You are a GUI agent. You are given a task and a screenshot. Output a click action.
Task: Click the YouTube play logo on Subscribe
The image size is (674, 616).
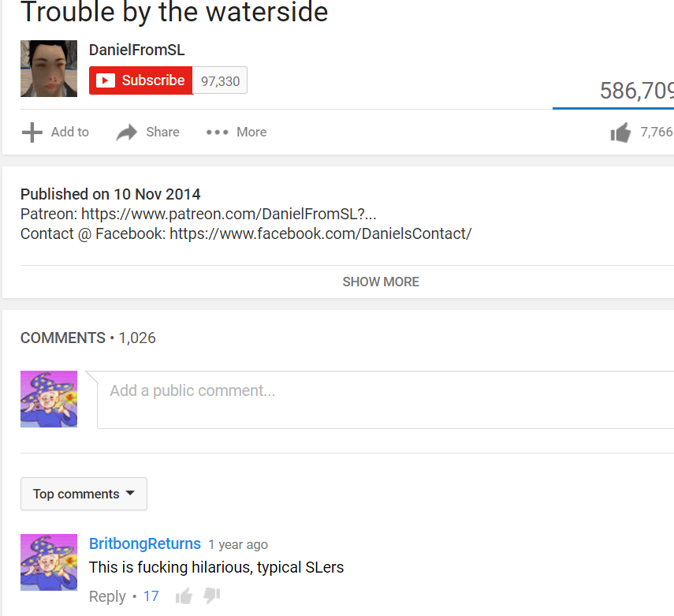106,80
